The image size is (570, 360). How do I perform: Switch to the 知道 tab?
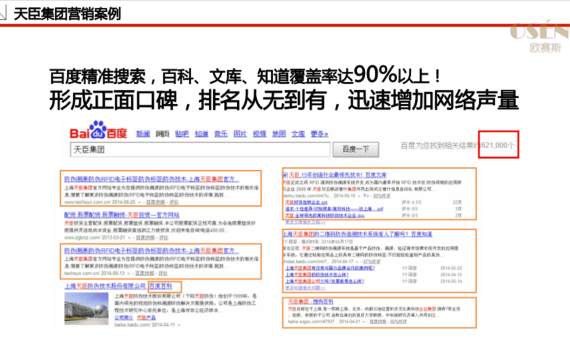coord(201,134)
